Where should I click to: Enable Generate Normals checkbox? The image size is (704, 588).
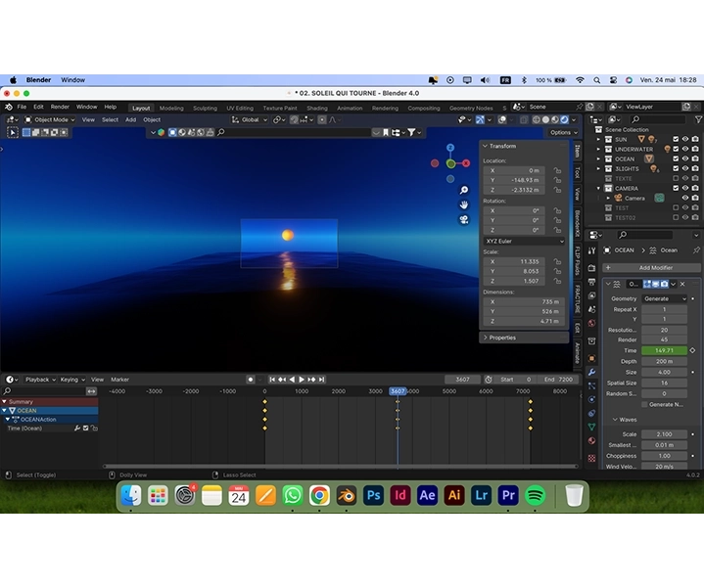[x=644, y=405]
